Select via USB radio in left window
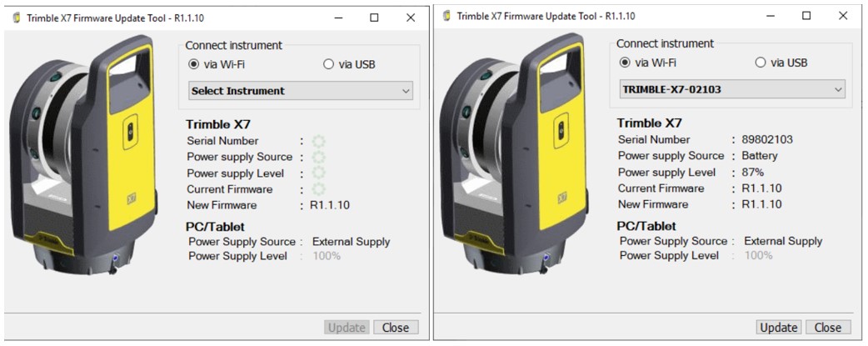868x346 pixels. [328, 64]
